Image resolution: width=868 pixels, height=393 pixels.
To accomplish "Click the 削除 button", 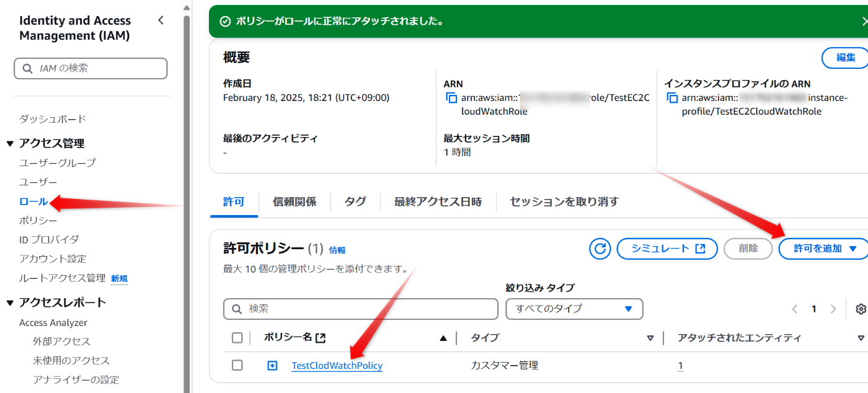I will tap(748, 249).
